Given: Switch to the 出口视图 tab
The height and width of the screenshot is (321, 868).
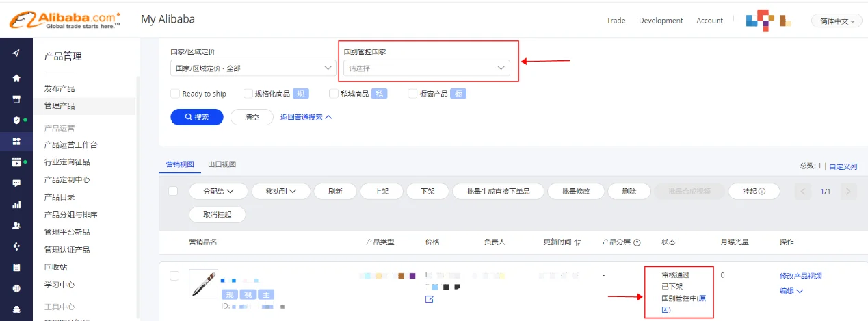Looking at the screenshot, I should click(x=222, y=165).
